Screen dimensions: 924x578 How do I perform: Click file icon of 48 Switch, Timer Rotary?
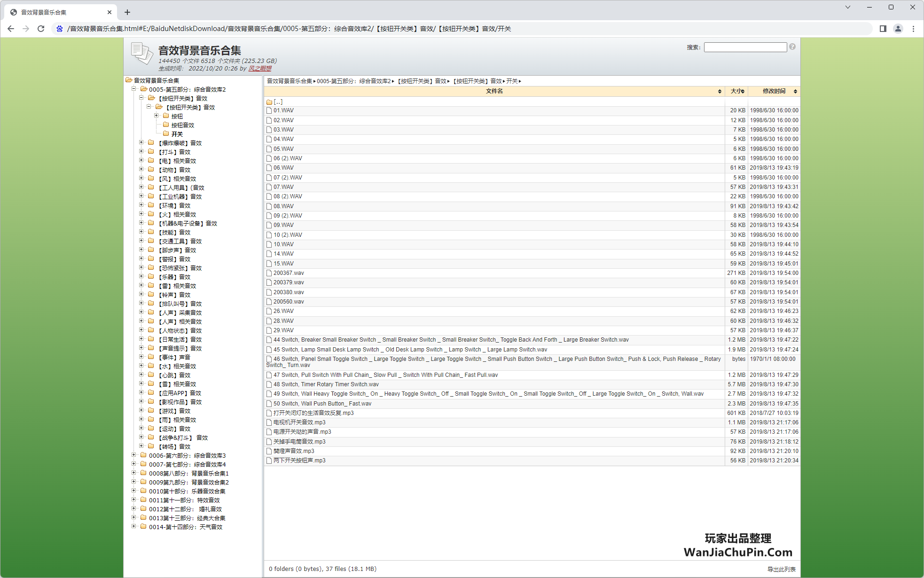269,384
